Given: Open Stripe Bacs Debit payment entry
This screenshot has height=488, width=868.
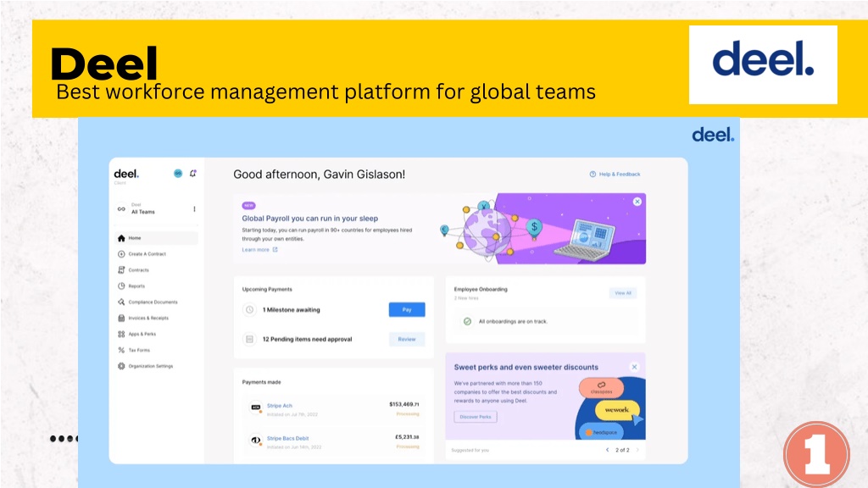Looking at the screenshot, I should point(334,441).
